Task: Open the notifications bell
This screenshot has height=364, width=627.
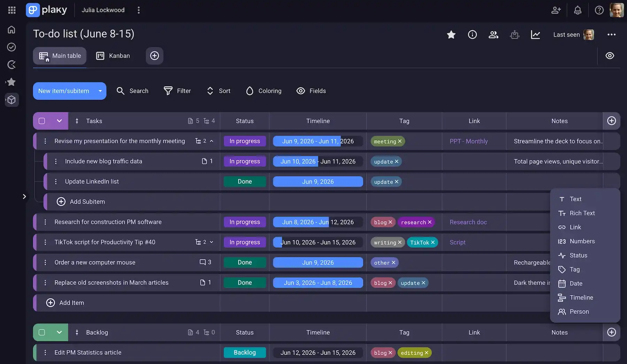Action: 578,10
